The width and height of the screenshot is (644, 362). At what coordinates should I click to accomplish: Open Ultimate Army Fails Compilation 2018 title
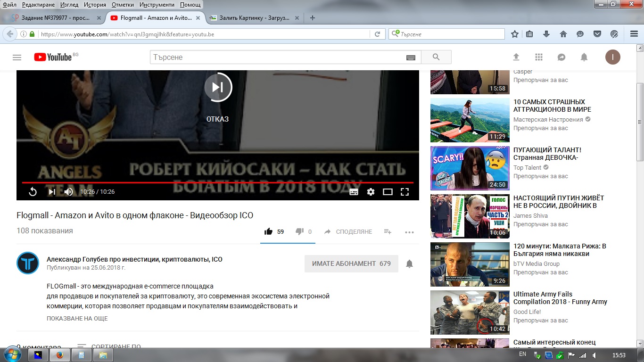click(x=560, y=298)
